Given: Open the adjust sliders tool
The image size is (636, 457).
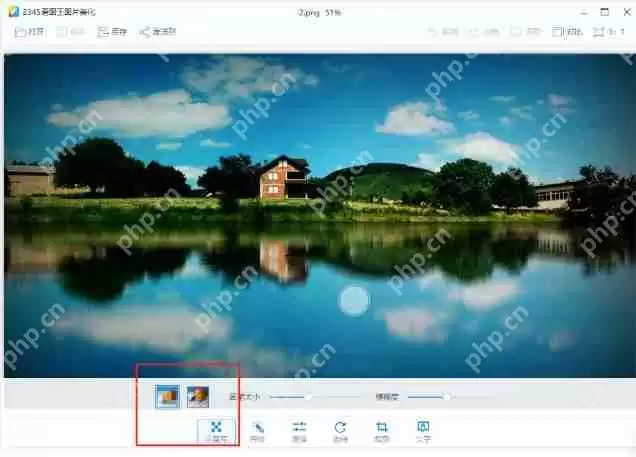Looking at the screenshot, I should 299,432.
